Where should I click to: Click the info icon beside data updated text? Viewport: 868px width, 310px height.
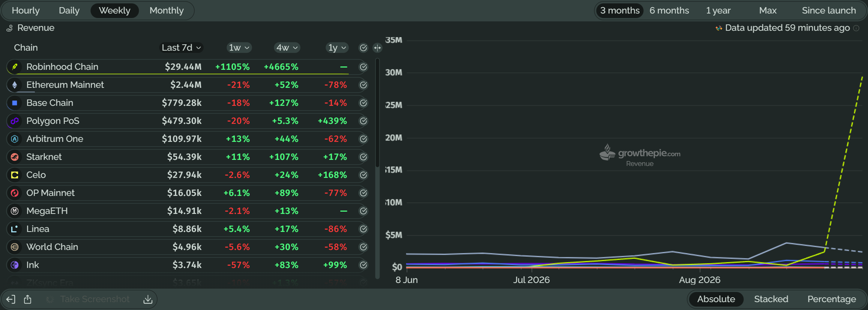point(856,28)
